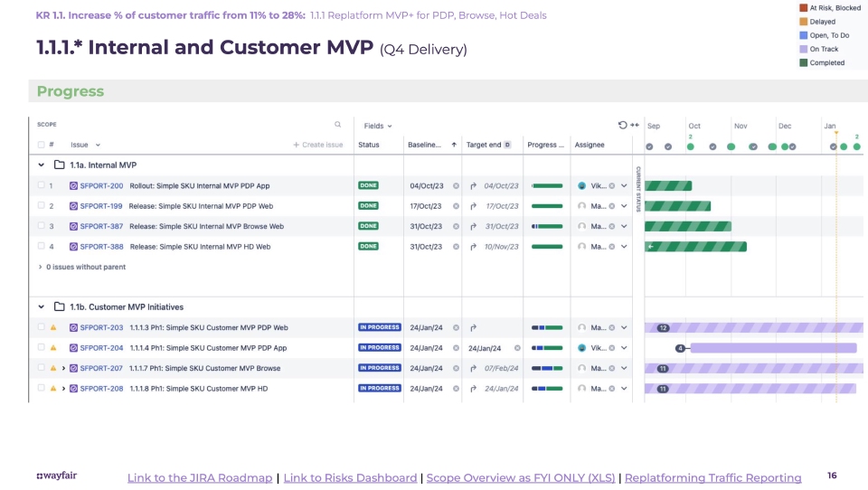Click the assignee avatar in SFPORT-200 row
This screenshot has width=868, height=490.
coord(581,186)
